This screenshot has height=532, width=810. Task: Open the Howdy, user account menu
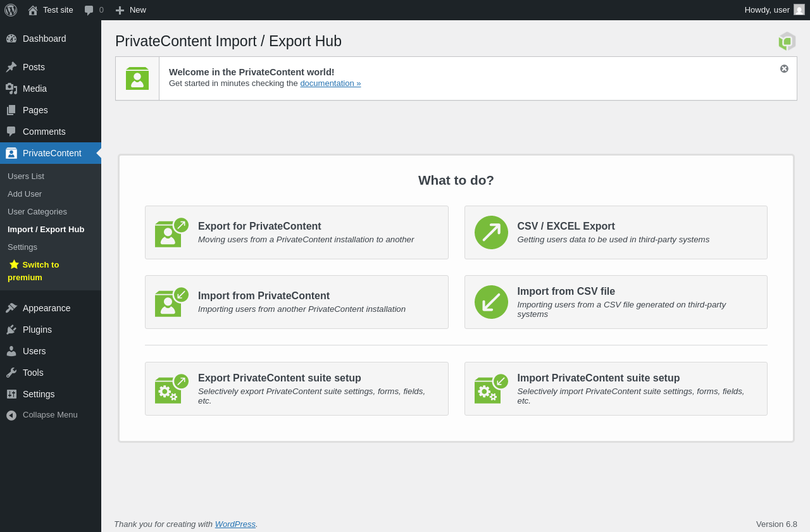pos(775,10)
